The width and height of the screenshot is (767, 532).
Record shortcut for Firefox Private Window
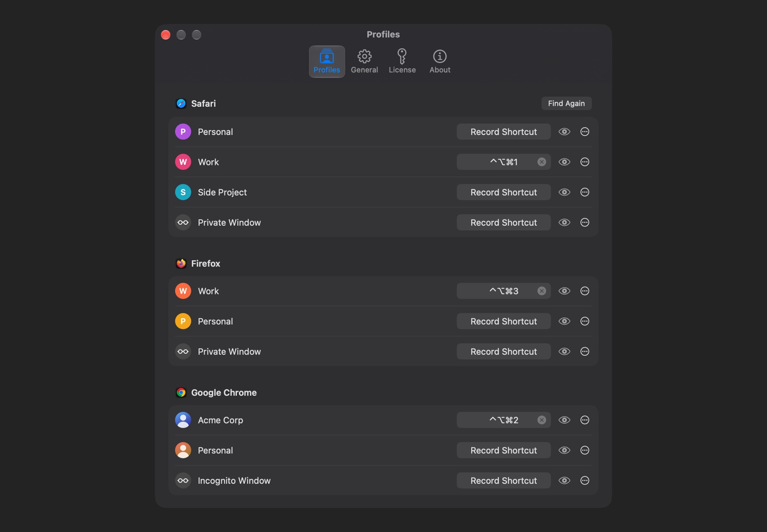click(504, 351)
